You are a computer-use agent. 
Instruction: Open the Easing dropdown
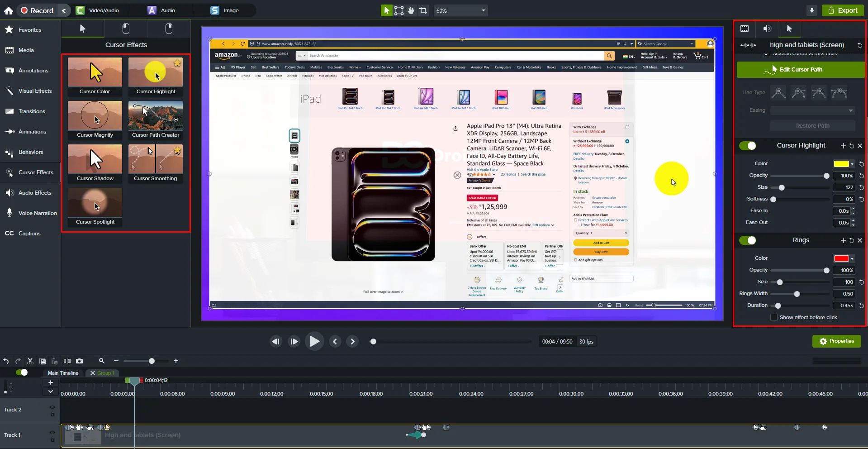(813, 110)
